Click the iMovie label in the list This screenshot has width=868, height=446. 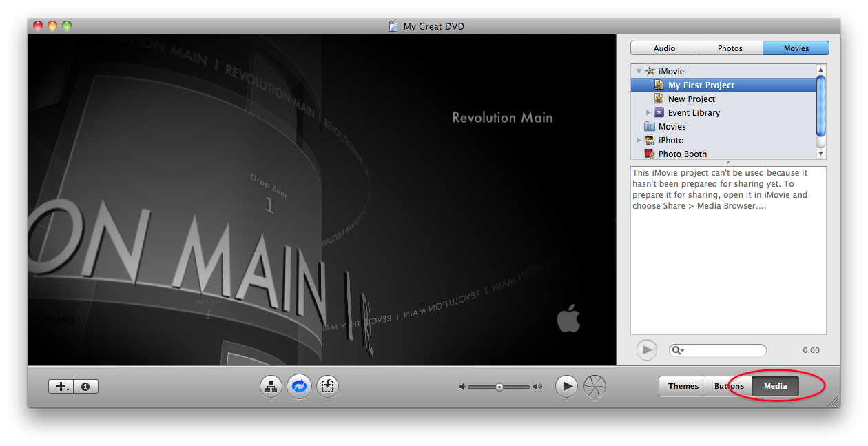[671, 71]
